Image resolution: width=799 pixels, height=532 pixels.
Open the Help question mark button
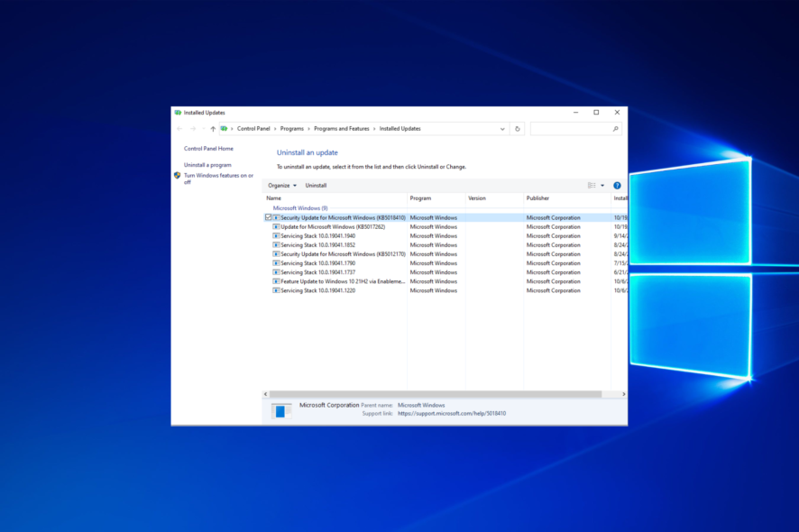[x=617, y=186]
